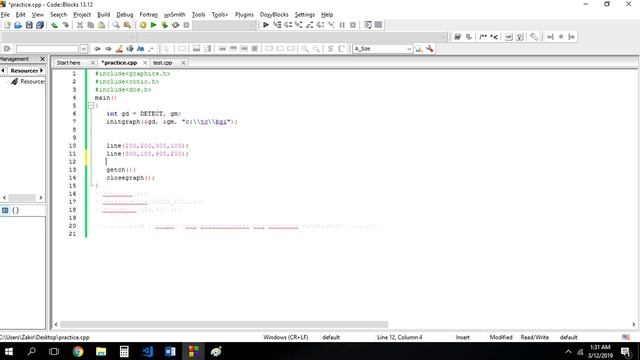Save the file using the floppy disk icon
The image size is (640, 360).
coord(29,25)
